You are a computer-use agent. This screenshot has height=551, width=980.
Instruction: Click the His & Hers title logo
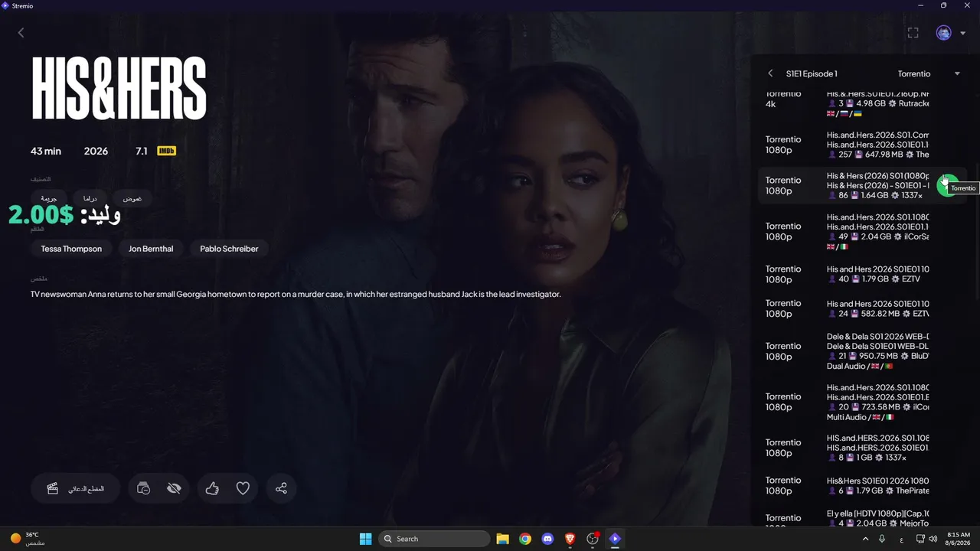tap(119, 88)
